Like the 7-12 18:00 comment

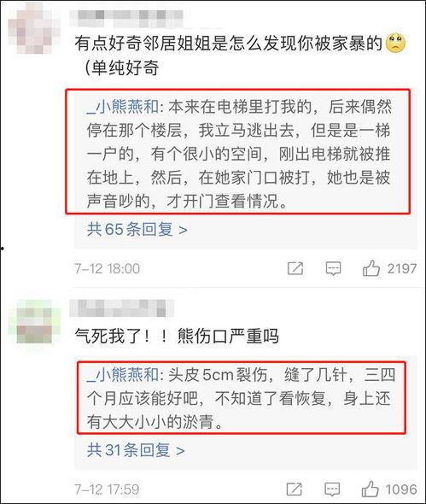point(371,268)
